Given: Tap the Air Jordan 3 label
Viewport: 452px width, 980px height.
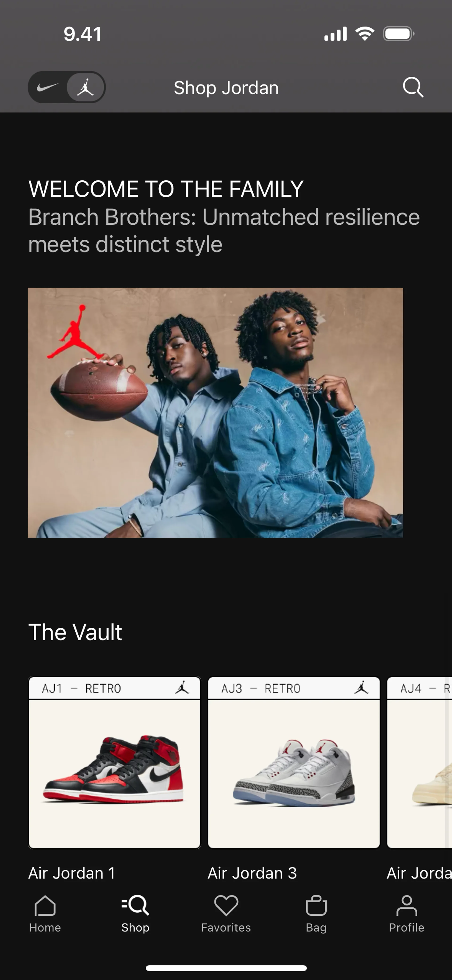Looking at the screenshot, I should pyautogui.click(x=252, y=873).
